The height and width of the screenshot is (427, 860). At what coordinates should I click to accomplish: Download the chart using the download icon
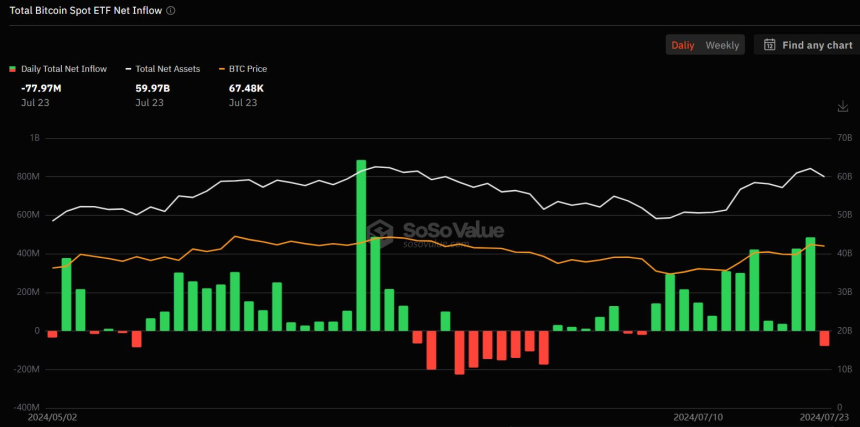click(842, 107)
